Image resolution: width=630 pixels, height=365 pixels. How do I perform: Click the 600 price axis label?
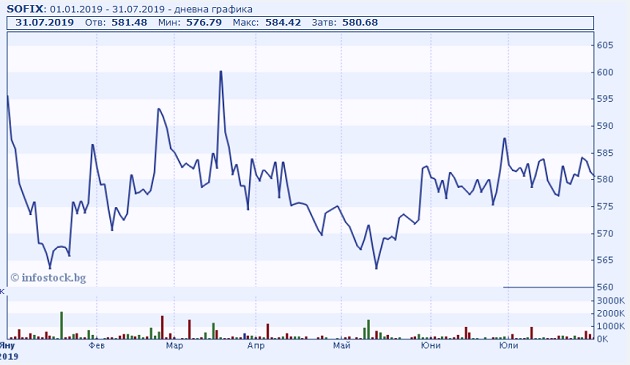point(605,72)
